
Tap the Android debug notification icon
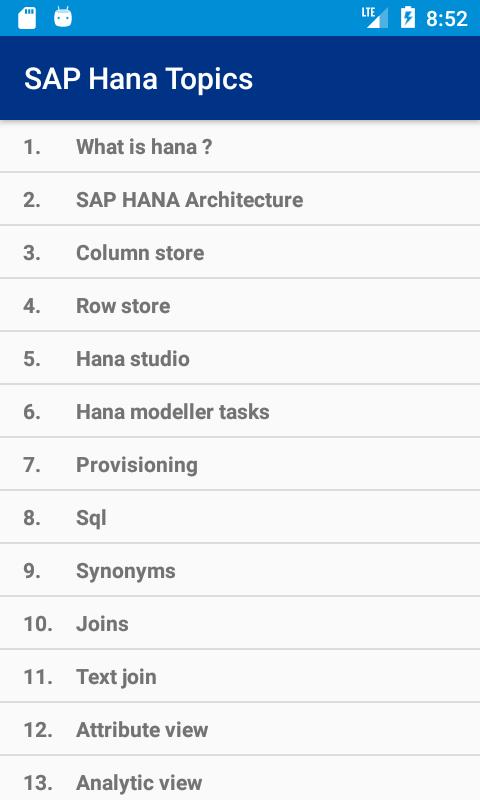(x=63, y=17)
